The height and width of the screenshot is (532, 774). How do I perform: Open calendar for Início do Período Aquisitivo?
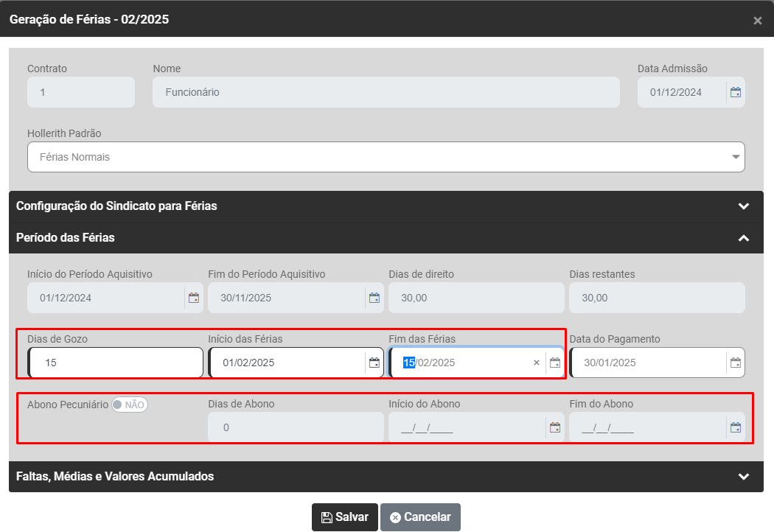click(x=194, y=298)
